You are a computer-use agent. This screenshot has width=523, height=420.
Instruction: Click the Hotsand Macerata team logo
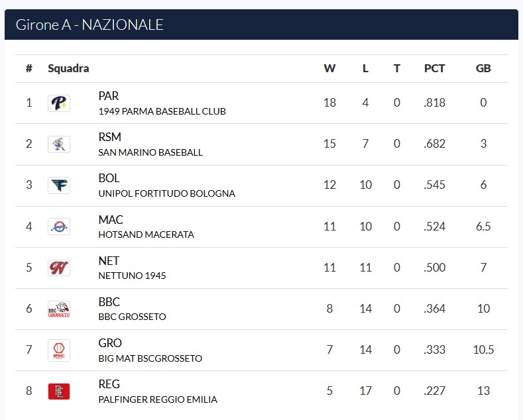(59, 227)
